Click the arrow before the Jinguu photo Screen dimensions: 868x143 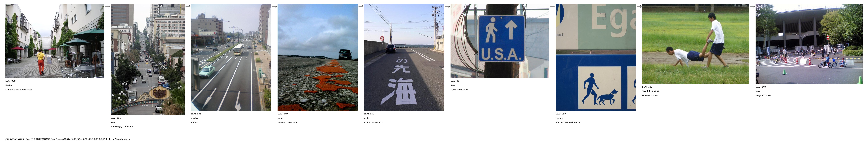click(x=752, y=6)
